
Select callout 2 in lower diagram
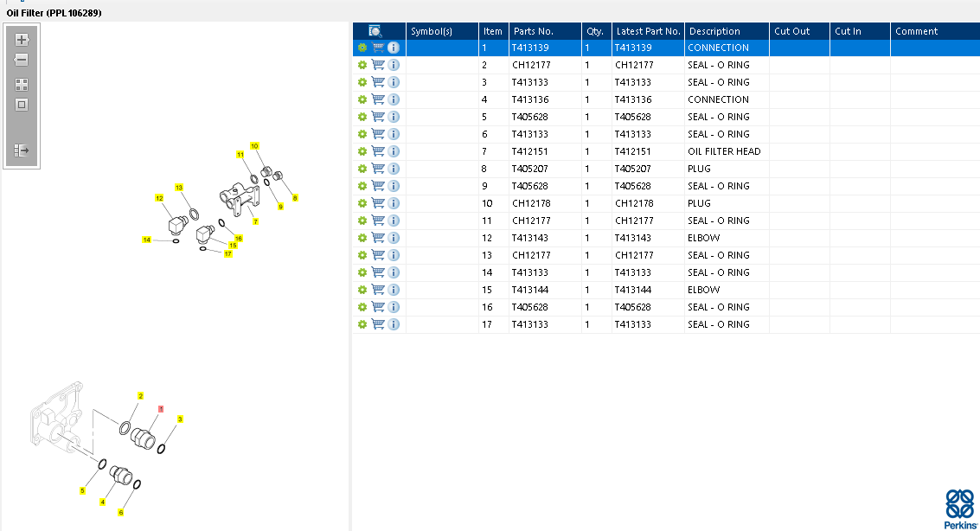pyautogui.click(x=141, y=396)
